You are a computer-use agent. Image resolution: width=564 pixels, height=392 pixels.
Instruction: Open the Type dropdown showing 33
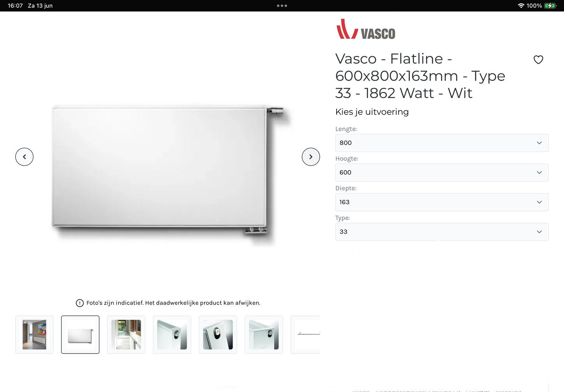point(442,232)
